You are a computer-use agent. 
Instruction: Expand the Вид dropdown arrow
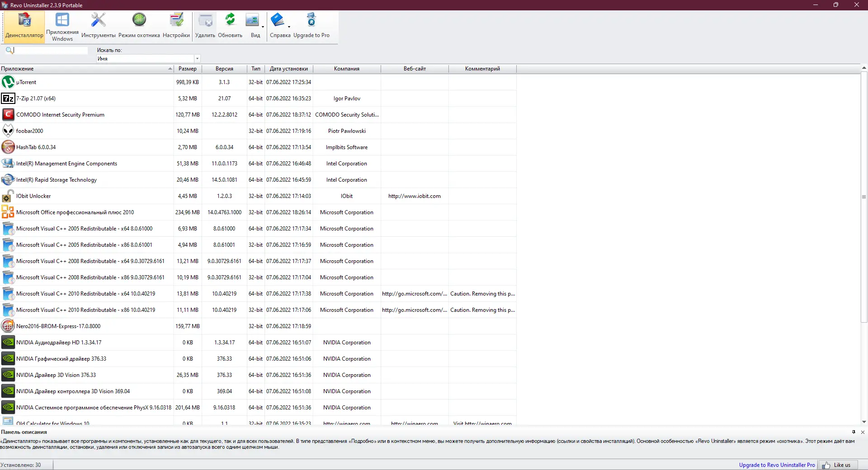coord(263,27)
